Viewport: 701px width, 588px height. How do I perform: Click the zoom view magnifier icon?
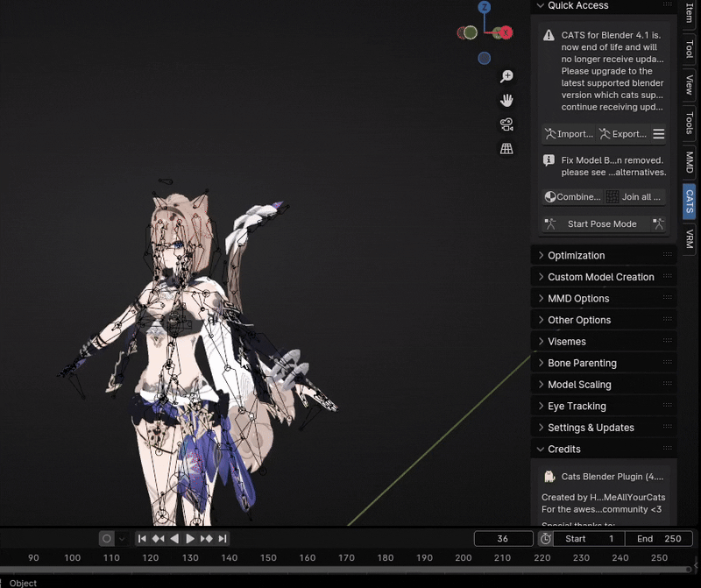coord(506,76)
